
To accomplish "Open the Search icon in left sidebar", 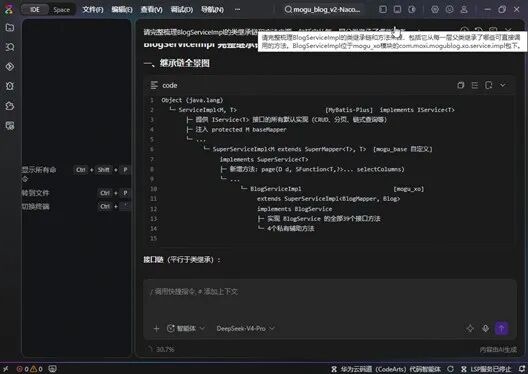I will point(10,47).
